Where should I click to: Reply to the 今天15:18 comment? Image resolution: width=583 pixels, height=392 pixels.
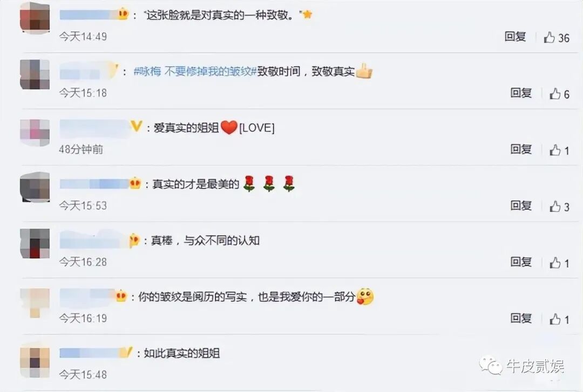tap(521, 93)
